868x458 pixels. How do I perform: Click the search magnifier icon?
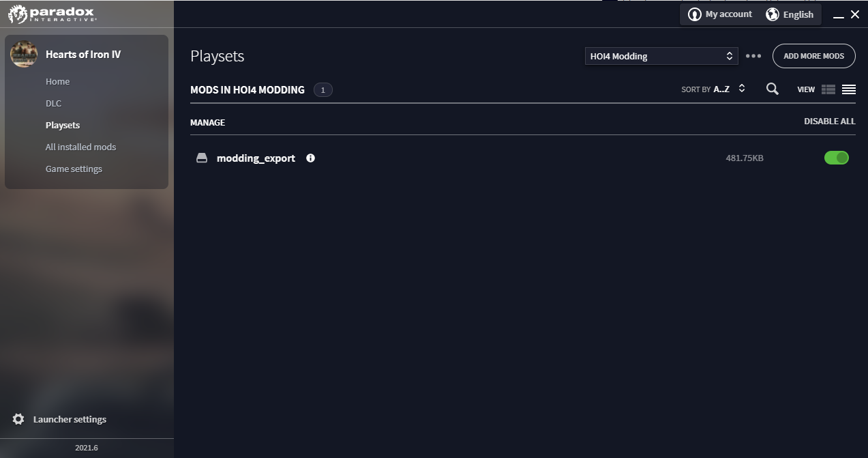(x=772, y=89)
